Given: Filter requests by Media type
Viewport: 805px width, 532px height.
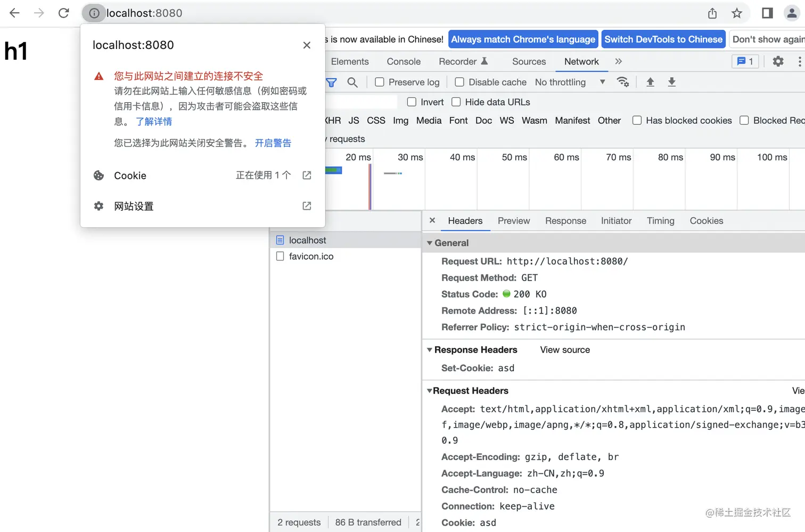Looking at the screenshot, I should [x=429, y=121].
